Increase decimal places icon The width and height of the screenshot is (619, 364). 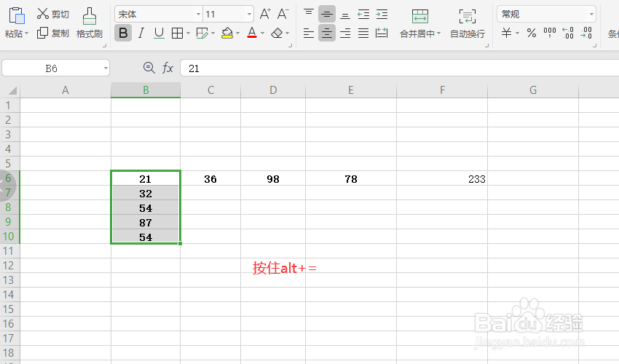(x=568, y=33)
